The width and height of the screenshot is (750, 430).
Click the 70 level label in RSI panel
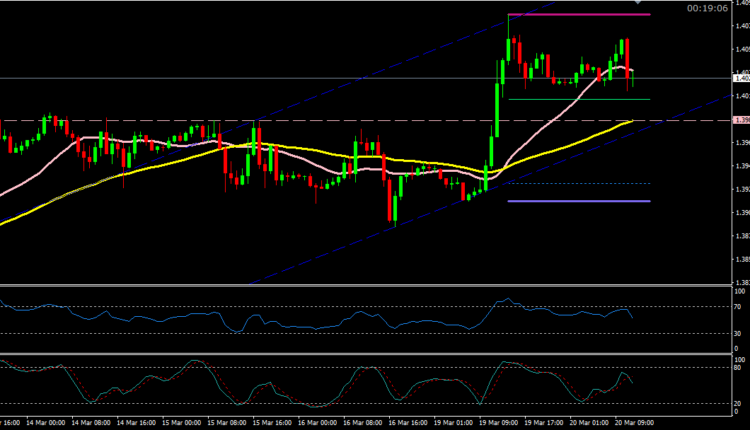(738, 305)
